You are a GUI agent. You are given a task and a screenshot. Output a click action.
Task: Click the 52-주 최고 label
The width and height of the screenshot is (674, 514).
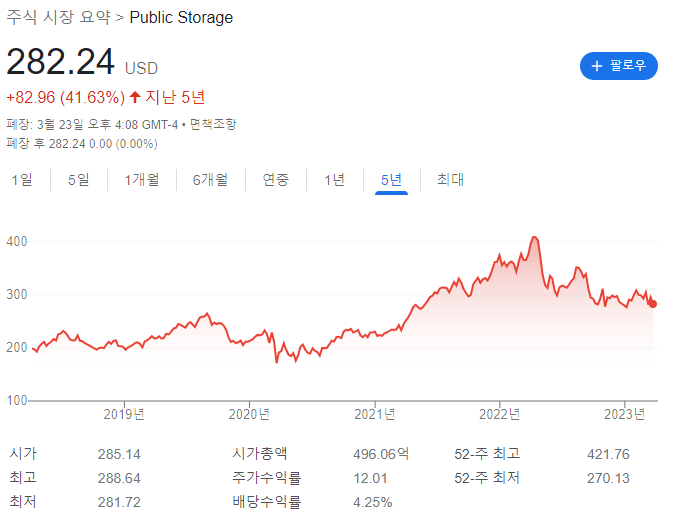[487, 453]
